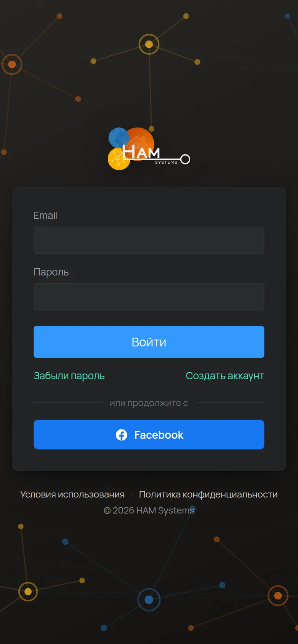
Task: Click the Войти login button
Action: coord(149,342)
